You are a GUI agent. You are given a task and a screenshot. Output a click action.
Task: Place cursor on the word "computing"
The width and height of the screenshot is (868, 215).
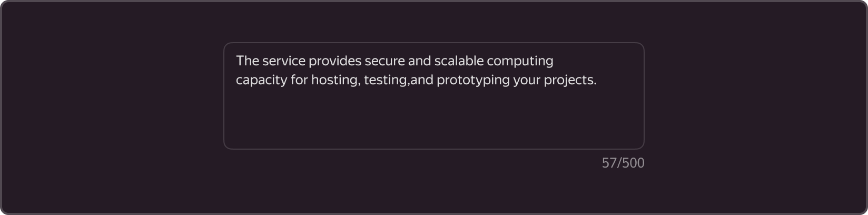pos(520,62)
